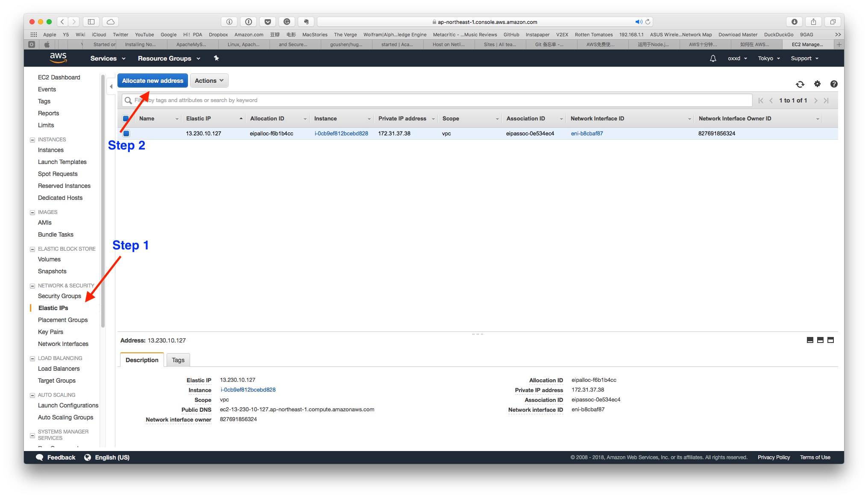Go to previous page of results
Screen dimensions: 868x498
click(771, 100)
